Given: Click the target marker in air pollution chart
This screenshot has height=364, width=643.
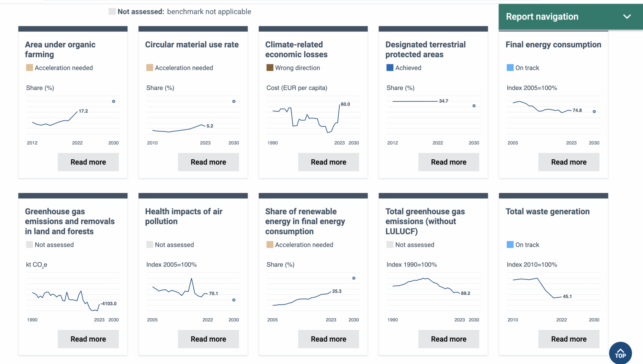Looking at the screenshot, I should click(x=234, y=300).
